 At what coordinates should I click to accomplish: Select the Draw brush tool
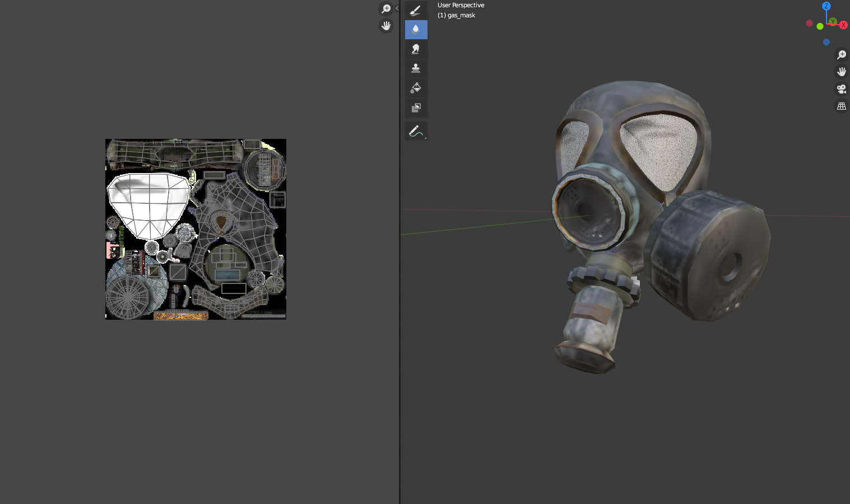pos(416,10)
